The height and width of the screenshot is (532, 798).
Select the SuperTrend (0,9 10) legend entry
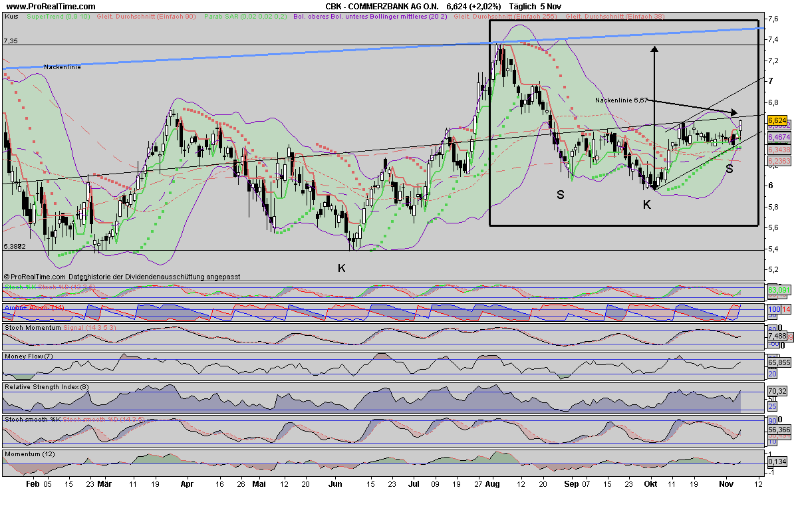(59, 15)
